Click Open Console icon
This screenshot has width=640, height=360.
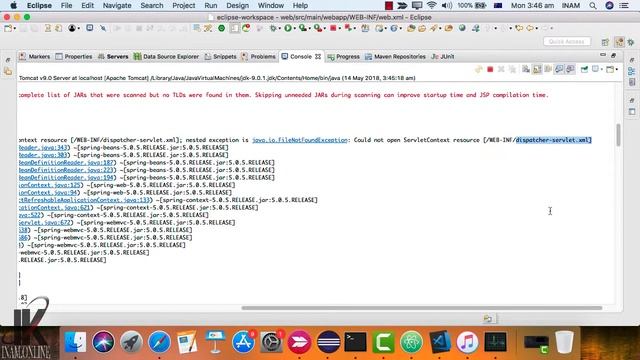(x=610, y=69)
